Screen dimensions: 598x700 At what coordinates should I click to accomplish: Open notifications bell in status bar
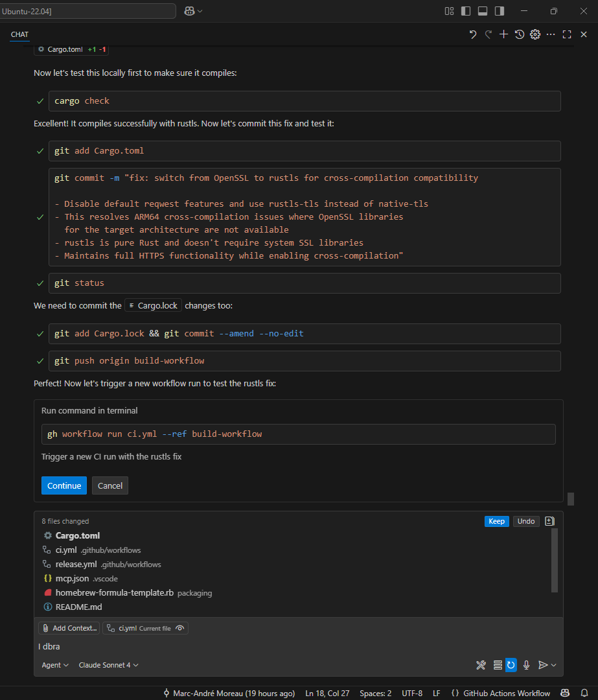click(584, 694)
